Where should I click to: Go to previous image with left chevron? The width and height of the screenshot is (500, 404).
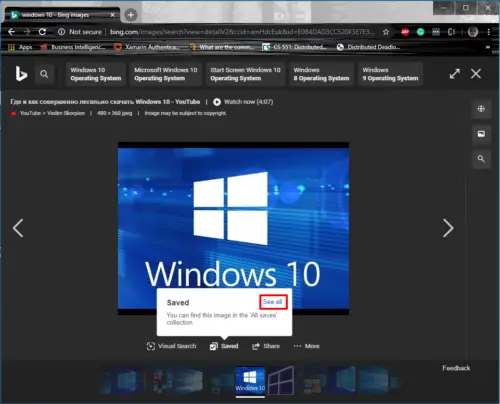click(x=18, y=228)
